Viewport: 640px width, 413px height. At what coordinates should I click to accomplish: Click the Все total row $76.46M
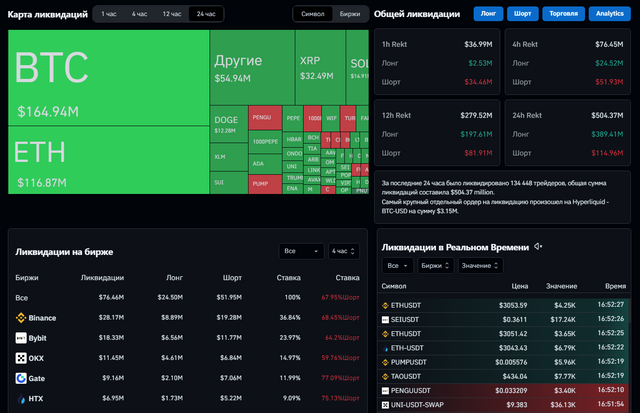click(x=187, y=298)
